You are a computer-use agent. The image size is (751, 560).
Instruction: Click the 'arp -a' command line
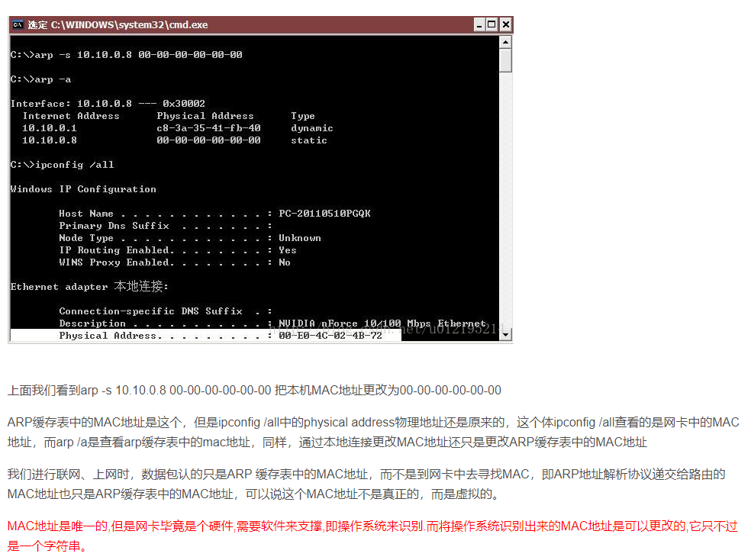(x=40, y=79)
